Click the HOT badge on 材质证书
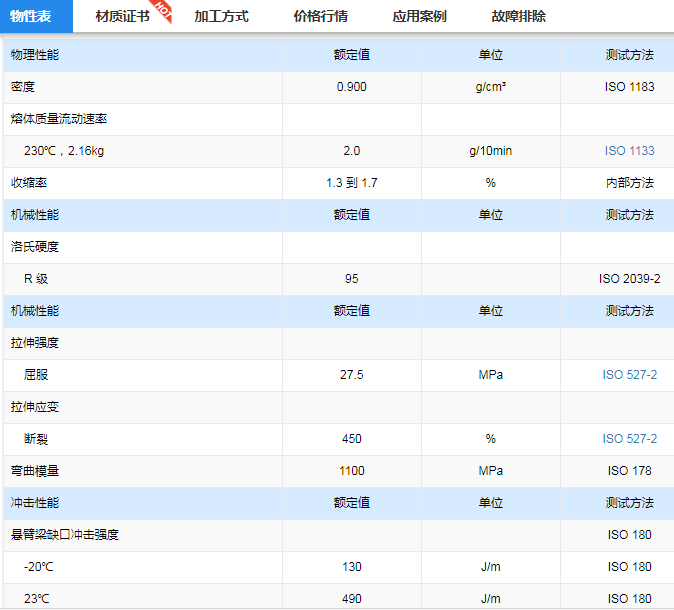This screenshot has width=674, height=610. [x=163, y=11]
